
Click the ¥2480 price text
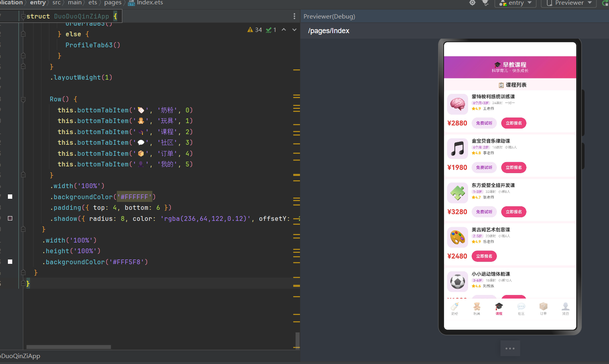click(457, 256)
